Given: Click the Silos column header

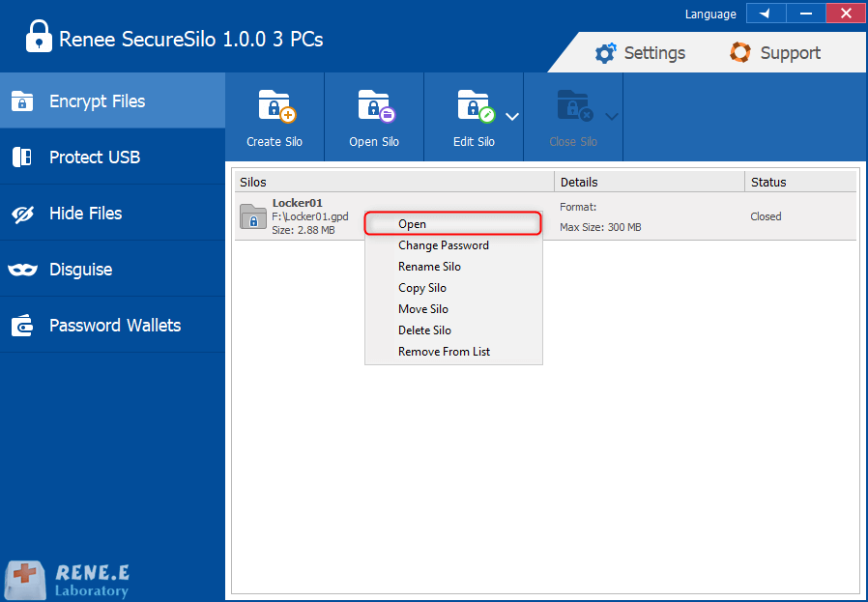Looking at the screenshot, I should 393,182.
